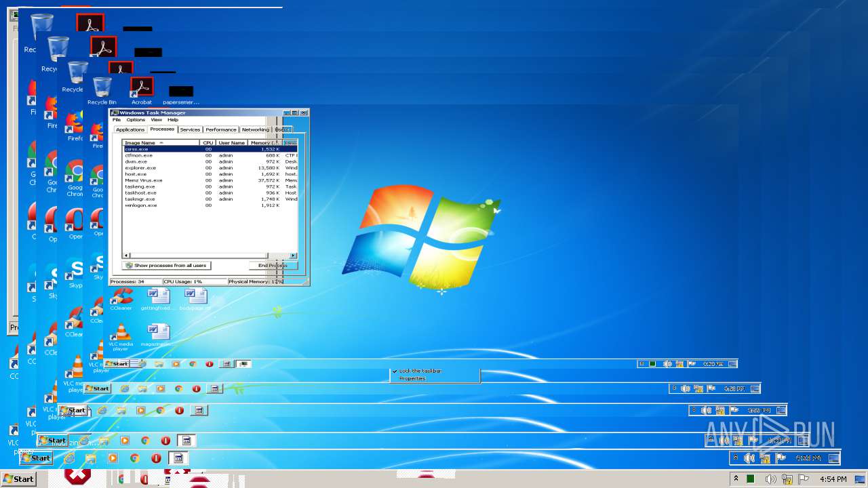The width and height of the screenshot is (868, 488).
Task: Sort processes by Memory column header
Action: [x=264, y=143]
